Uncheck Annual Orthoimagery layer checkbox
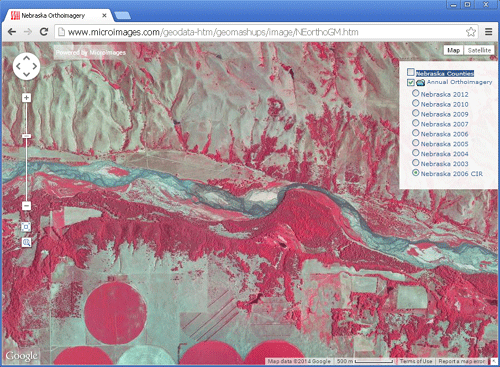Image resolution: width=500 pixels, height=367 pixels. point(411,82)
